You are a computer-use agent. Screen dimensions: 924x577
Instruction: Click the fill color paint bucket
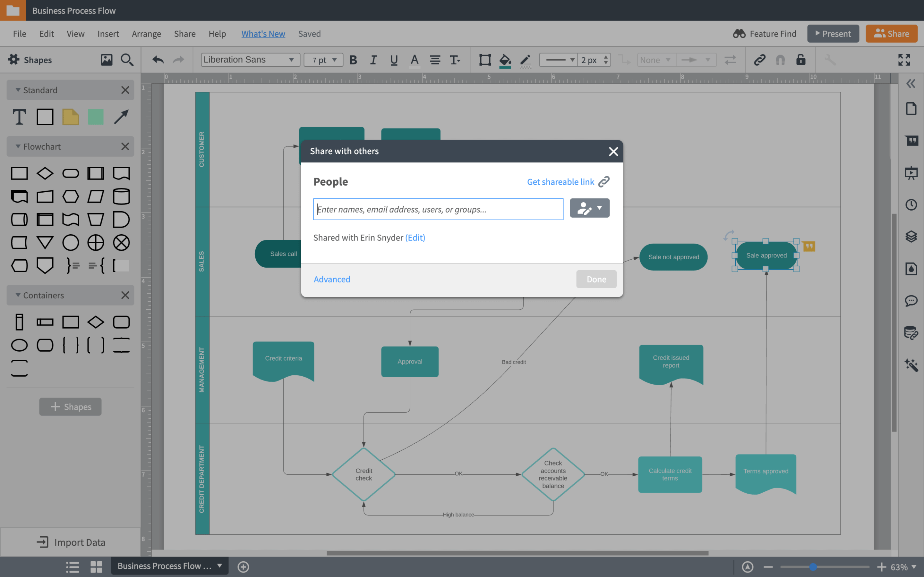click(505, 60)
